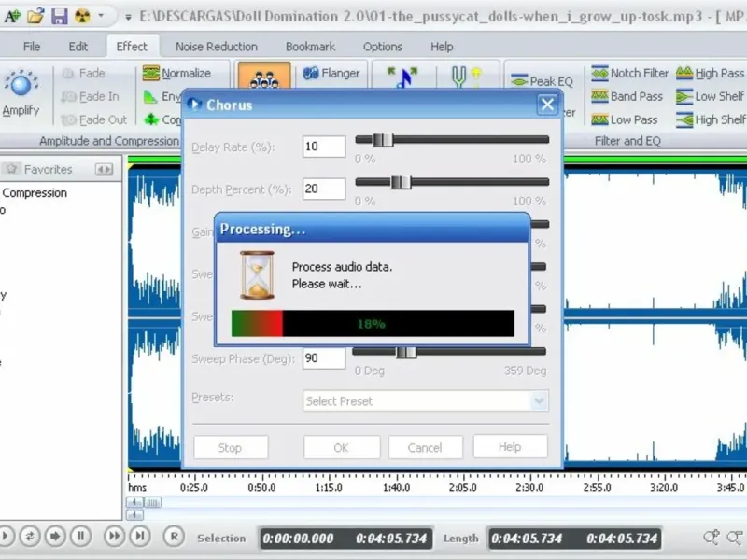Click the Fade Out effect
747x560 pixels.
[x=94, y=119]
